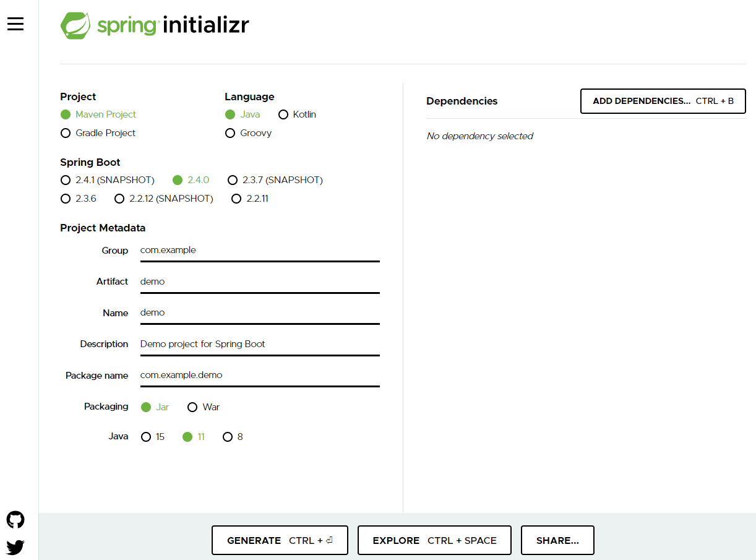Image resolution: width=756 pixels, height=560 pixels.
Task: Choose Kotlin as the language
Action: [x=298, y=114]
